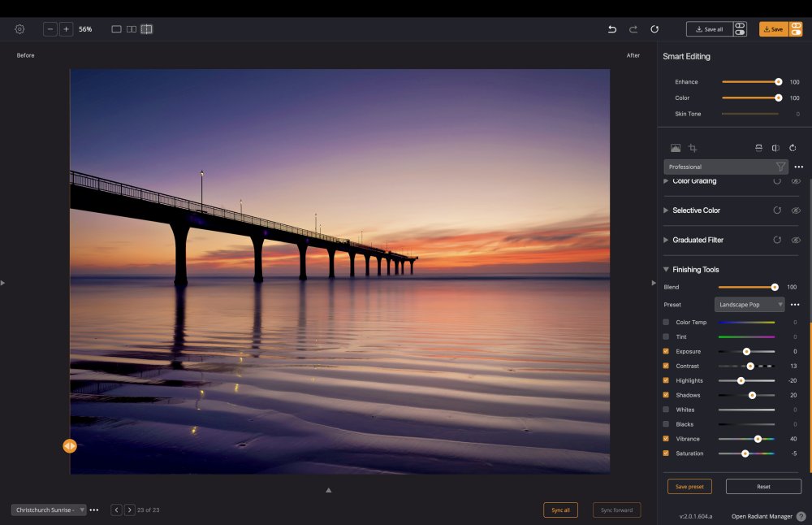
Task: Zoom in with the plus button
Action: click(67, 29)
